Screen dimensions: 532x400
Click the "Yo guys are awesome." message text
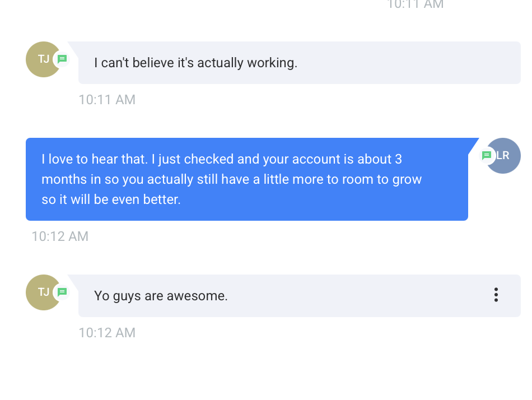(x=161, y=296)
